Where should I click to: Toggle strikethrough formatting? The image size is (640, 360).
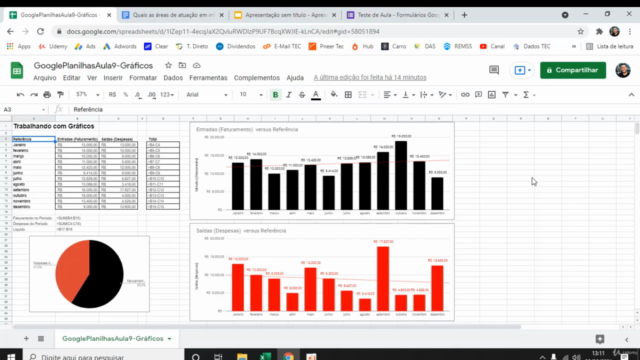302,95
